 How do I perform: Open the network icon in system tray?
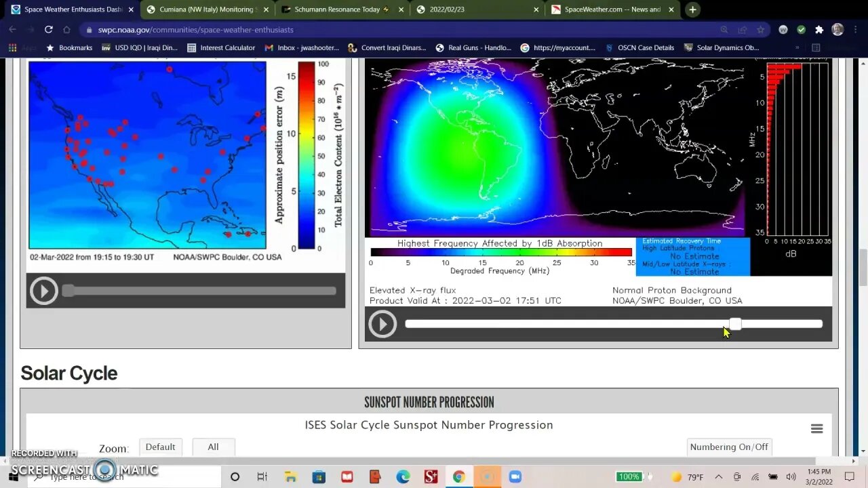tap(755, 477)
